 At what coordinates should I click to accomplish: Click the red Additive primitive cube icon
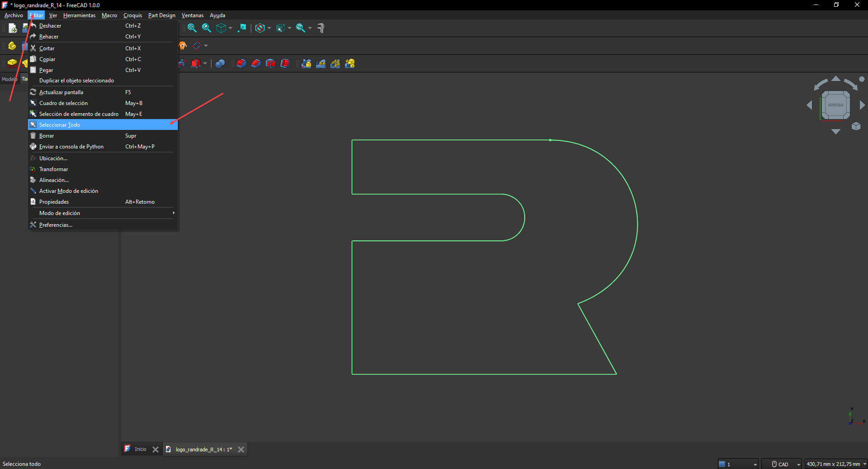tap(195, 63)
